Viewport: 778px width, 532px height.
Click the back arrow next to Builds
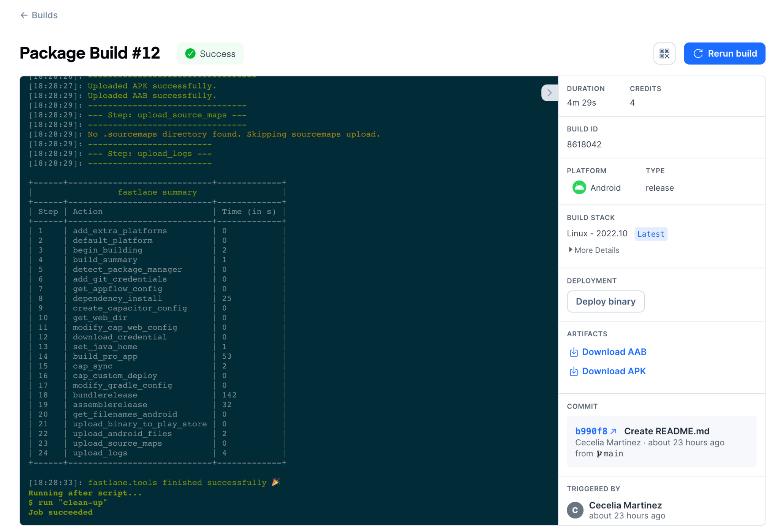pyautogui.click(x=24, y=15)
